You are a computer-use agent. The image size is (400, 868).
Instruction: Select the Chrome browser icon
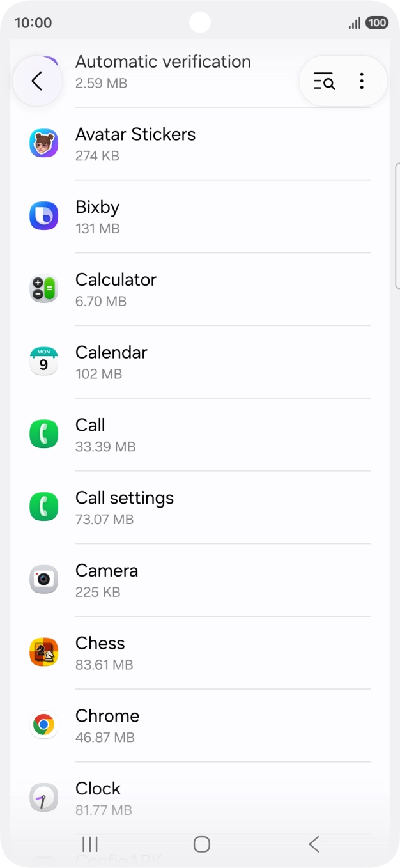43,725
